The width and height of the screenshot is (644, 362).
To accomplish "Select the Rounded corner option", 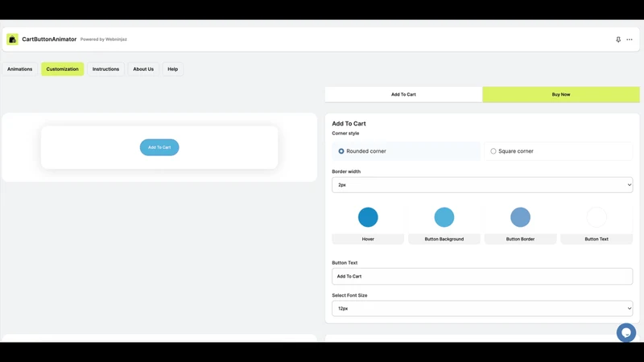I will [x=406, y=151].
